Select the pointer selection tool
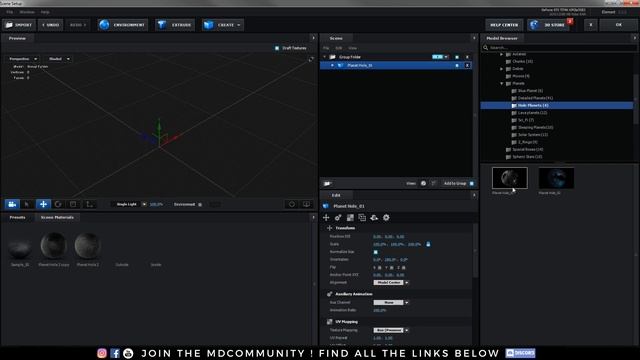 point(27,204)
